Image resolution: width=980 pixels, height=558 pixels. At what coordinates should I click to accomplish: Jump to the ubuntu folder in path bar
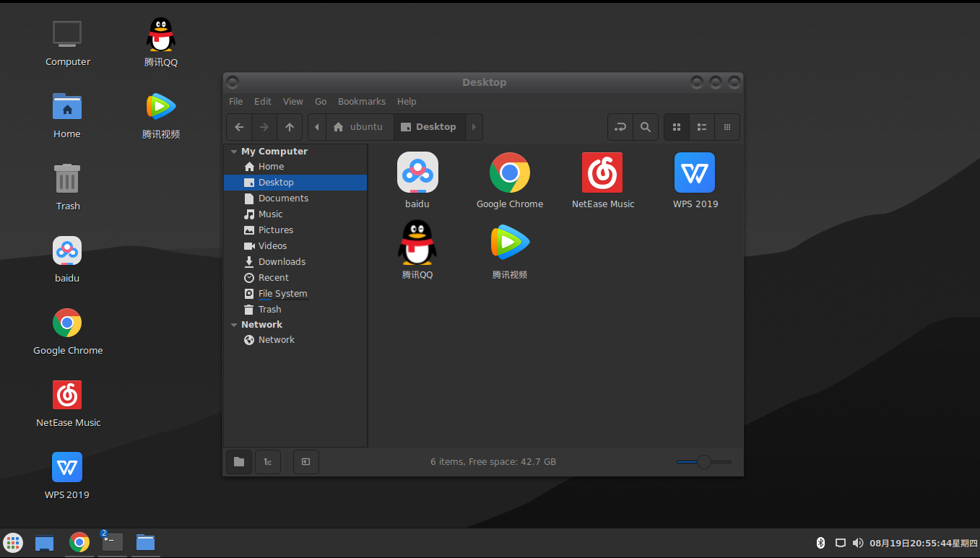point(360,127)
